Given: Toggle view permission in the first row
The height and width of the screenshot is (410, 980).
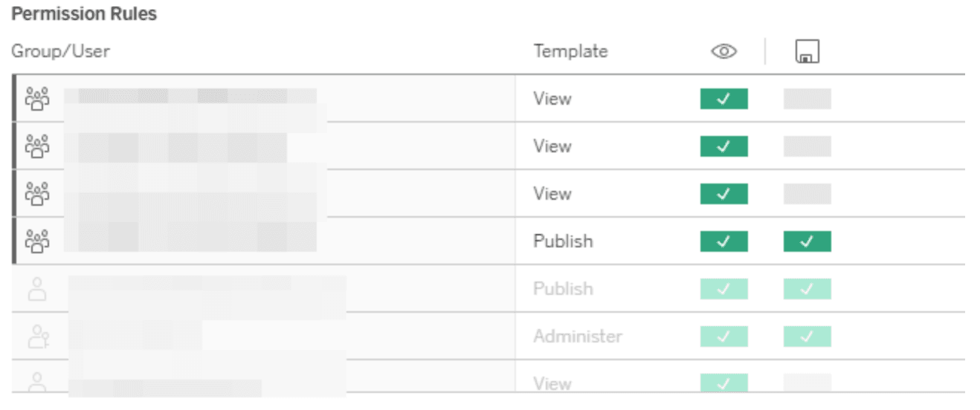Looking at the screenshot, I should click(x=723, y=99).
